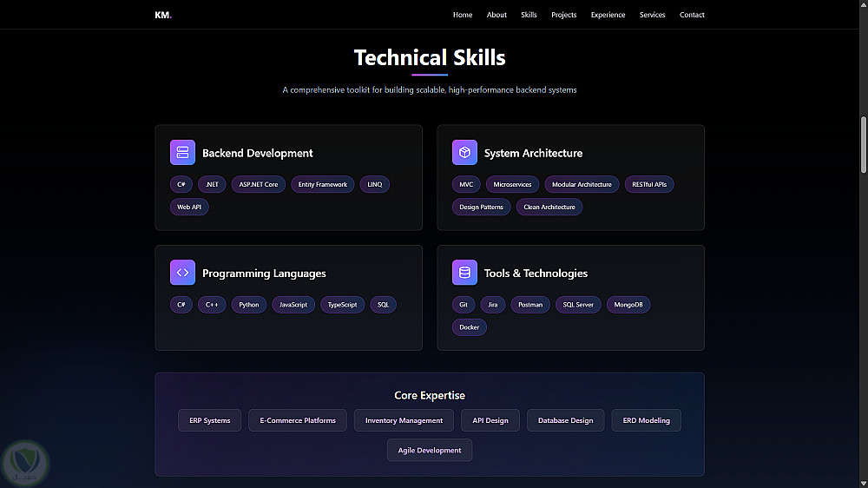Click the Tools & Technologies card title
The image size is (868, 488).
(536, 273)
